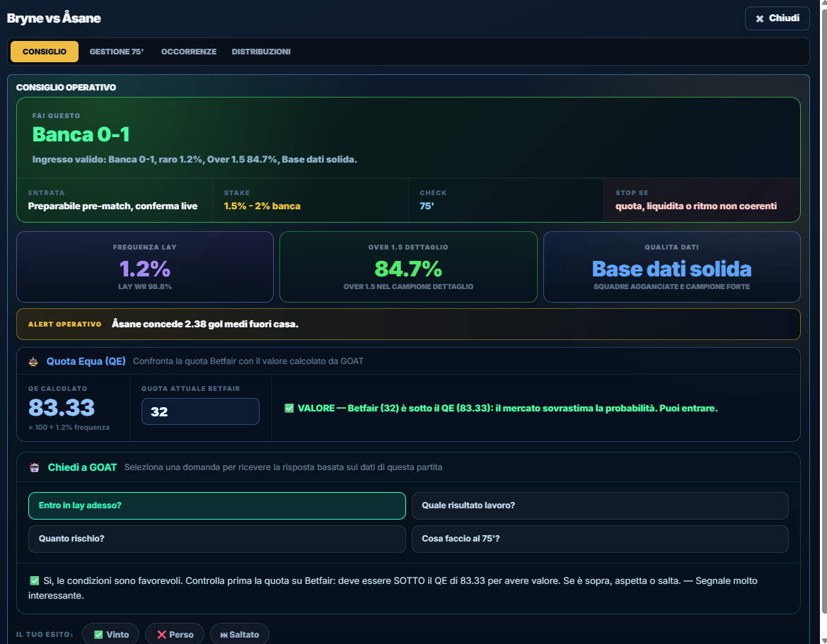Screen dimensions: 827x644
Task: Ask GOAT 'Quanto rischio?'
Action: point(216,539)
